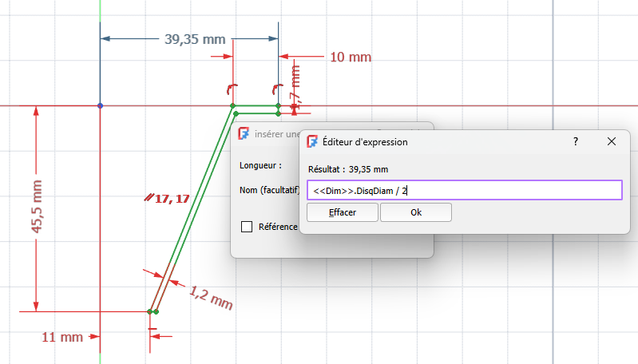The image size is (638, 364).
Task: Click the FreeCAD icon of the insérer dialog
Action: [x=244, y=133]
